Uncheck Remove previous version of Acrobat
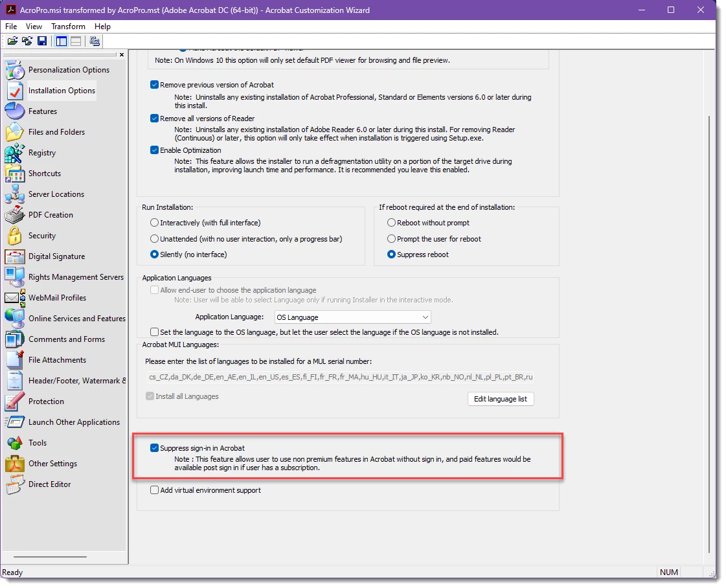Viewport: 726px width, 588px height. pyautogui.click(x=155, y=85)
